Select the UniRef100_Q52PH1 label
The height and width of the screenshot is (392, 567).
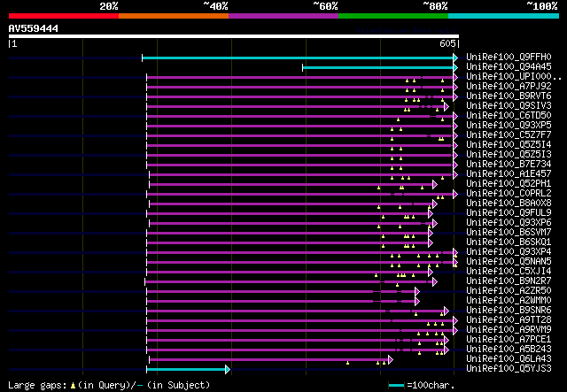click(509, 184)
